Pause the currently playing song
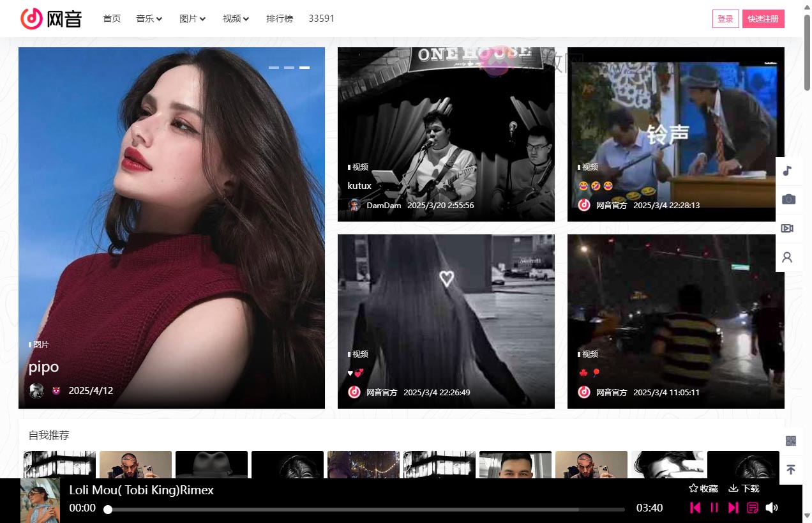The image size is (812, 523). pos(714,508)
